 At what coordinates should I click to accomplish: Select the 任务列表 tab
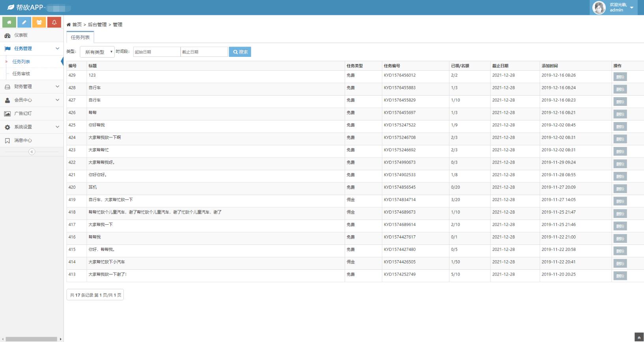pos(80,37)
